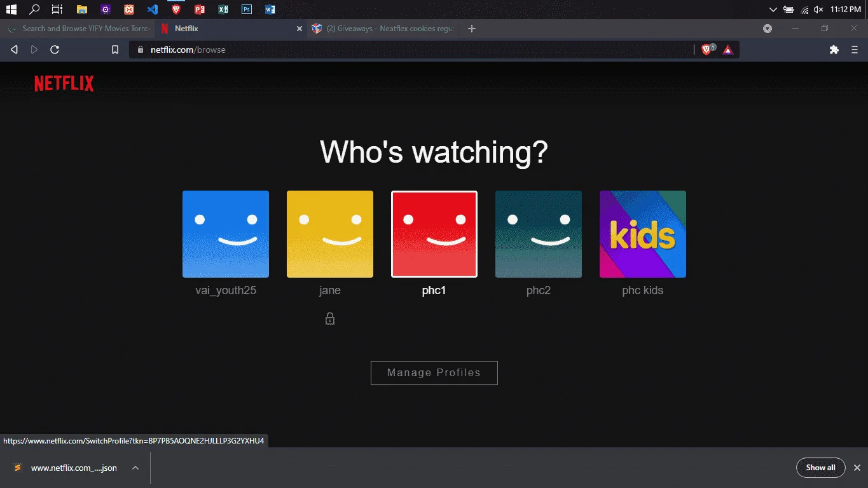Open Brave Rewards triangle icon

(728, 50)
